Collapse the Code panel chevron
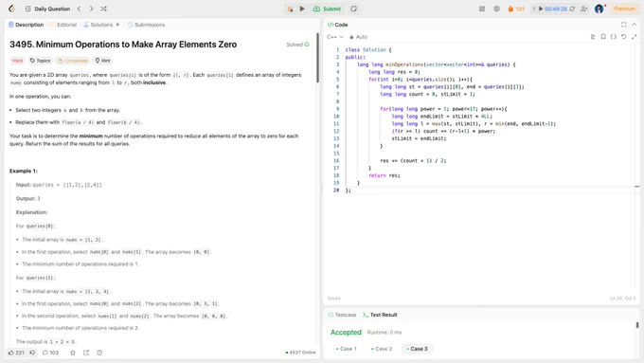This screenshot has width=644, height=363. (x=635, y=25)
